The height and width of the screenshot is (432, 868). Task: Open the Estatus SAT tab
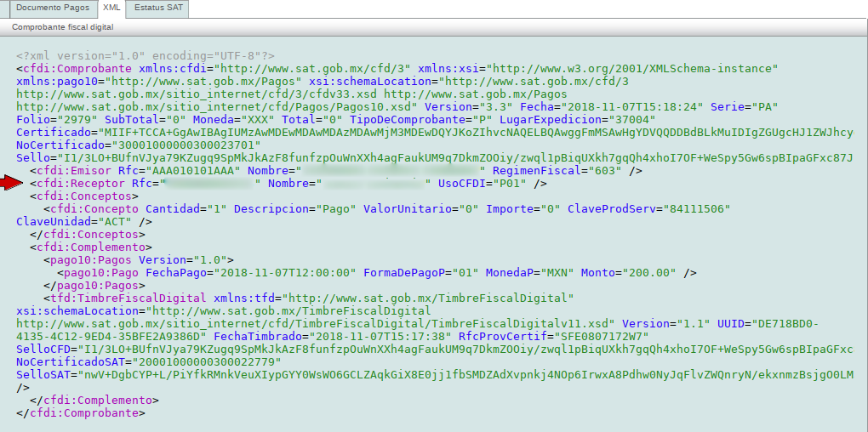157,9
